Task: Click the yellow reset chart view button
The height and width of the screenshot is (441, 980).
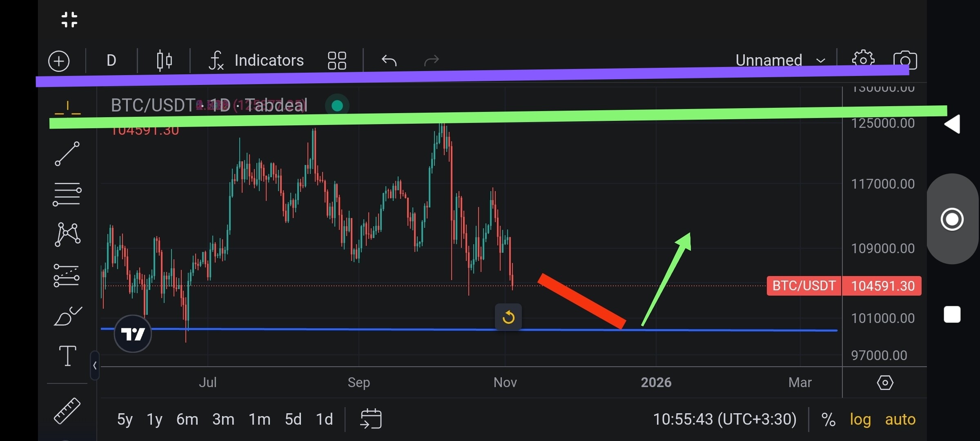Action: 508,317
